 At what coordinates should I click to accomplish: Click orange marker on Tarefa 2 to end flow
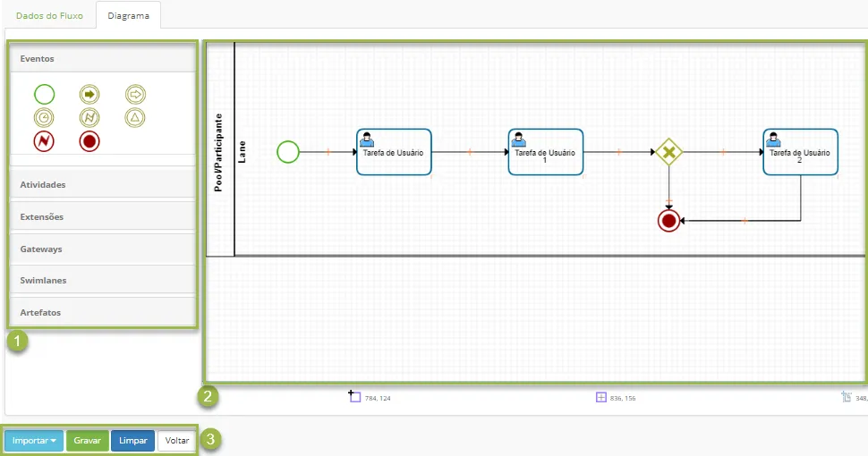[x=745, y=221]
